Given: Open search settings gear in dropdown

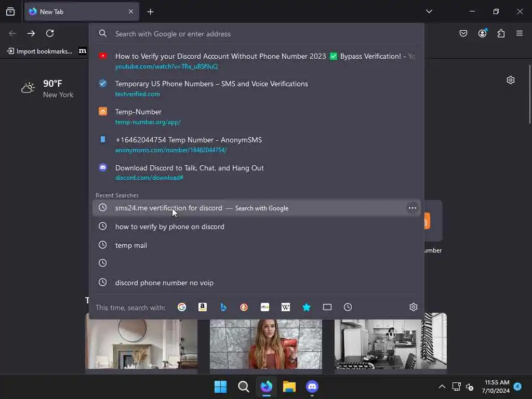Looking at the screenshot, I should pyautogui.click(x=413, y=307).
